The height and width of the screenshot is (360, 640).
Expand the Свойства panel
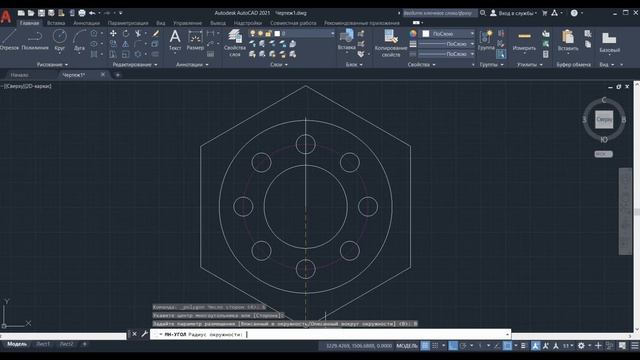click(x=421, y=64)
